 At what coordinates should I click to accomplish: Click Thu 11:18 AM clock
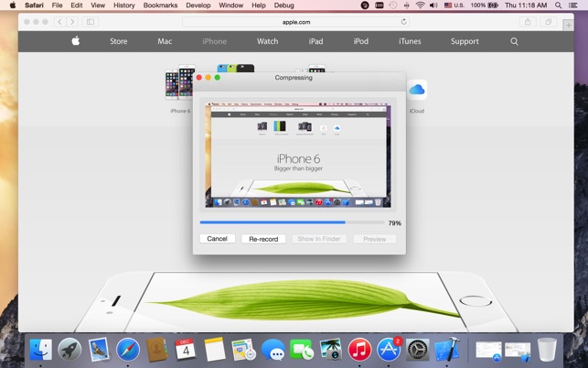tap(526, 5)
